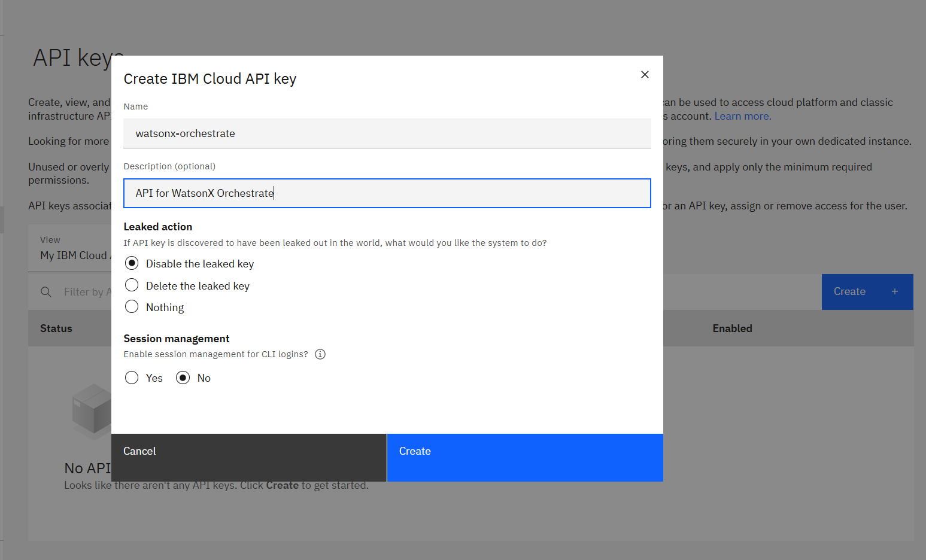
Task: Select Nothing as leaked action
Action: pyautogui.click(x=132, y=307)
